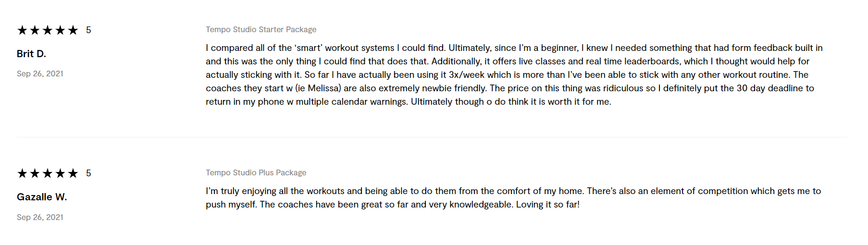Click rating number 5 beside Brit D.'s stars
The image size is (868, 245).
coord(88,30)
